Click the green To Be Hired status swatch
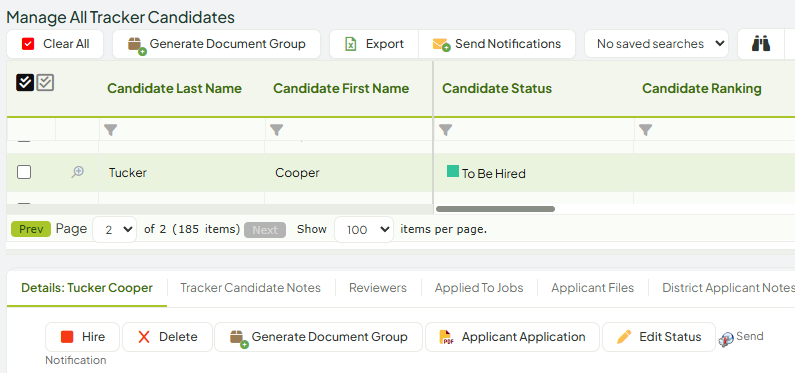The width and height of the screenshot is (795, 373). click(x=453, y=171)
